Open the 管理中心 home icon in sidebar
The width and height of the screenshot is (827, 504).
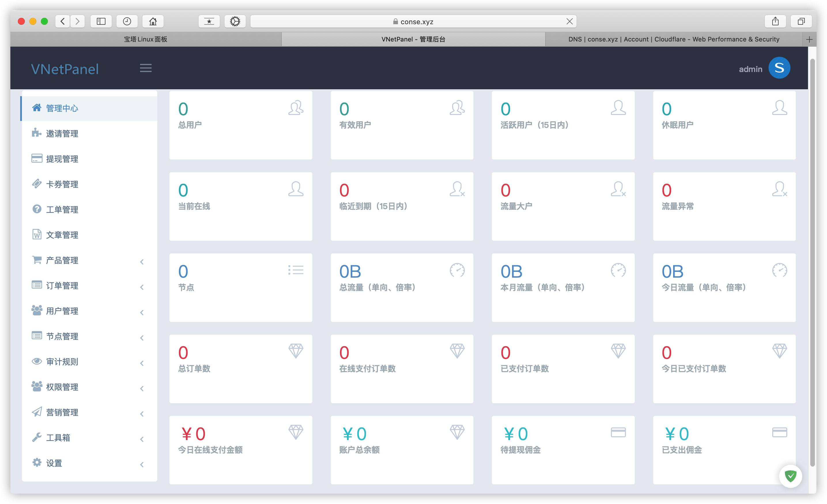[37, 108]
